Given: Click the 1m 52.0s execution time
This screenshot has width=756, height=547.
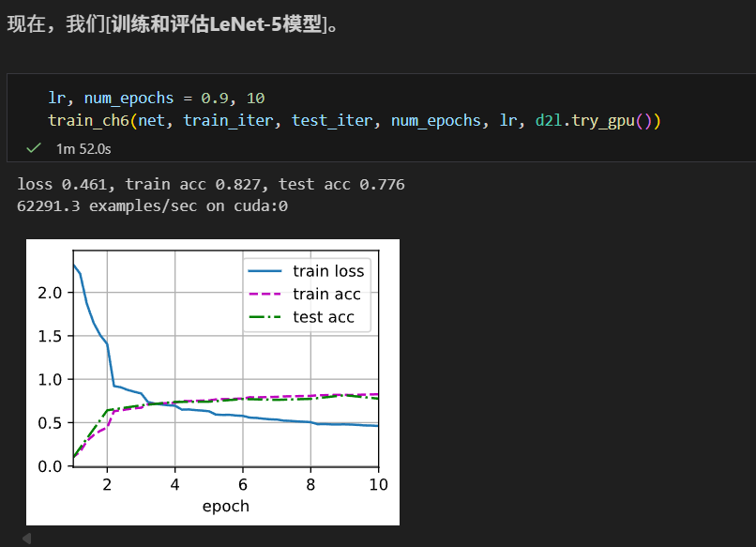Looking at the screenshot, I should point(83,148).
